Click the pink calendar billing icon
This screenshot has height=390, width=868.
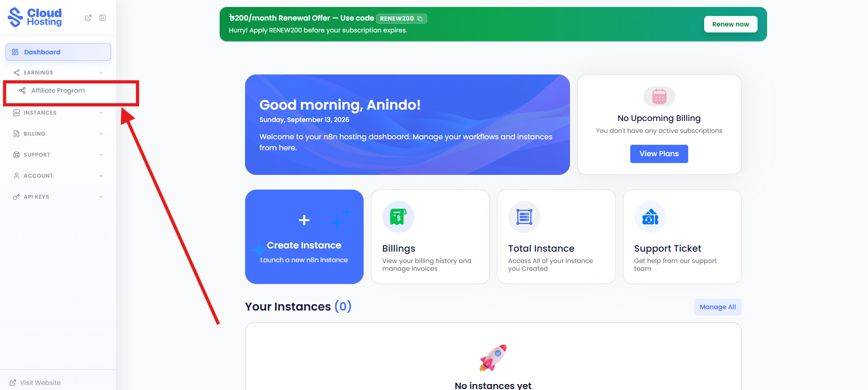[659, 96]
